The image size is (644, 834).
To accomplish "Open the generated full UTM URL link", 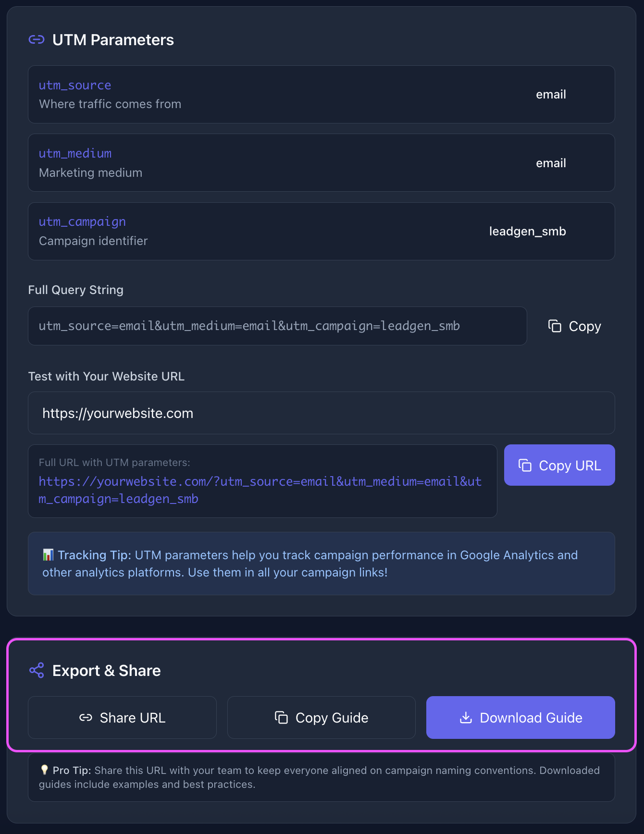I will [260, 490].
